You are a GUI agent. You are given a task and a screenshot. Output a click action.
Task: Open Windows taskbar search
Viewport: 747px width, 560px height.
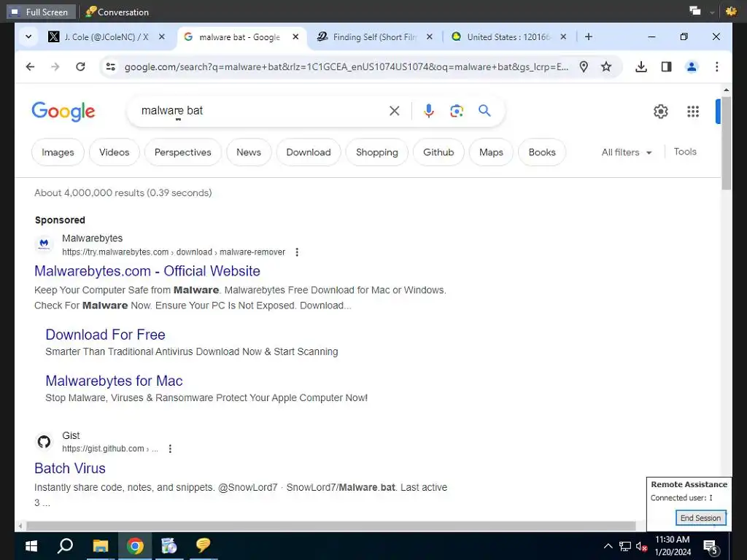[x=65, y=545]
